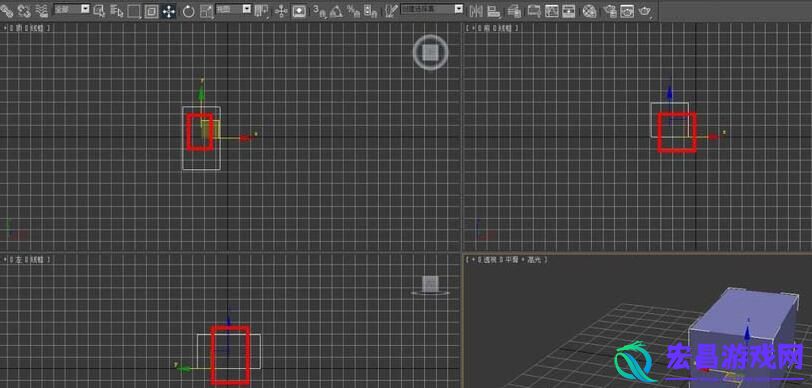The width and height of the screenshot is (812, 388).
Task: Click green Y-axis arrow in Left viewport
Action: (183, 368)
